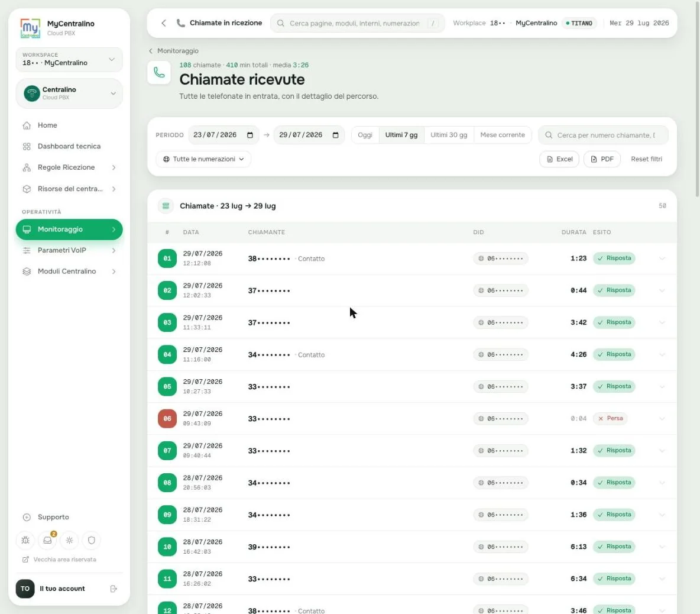This screenshot has width=700, height=614.
Task: Click the 01 call number badge
Action: pyautogui.click(x=167, y=258)
